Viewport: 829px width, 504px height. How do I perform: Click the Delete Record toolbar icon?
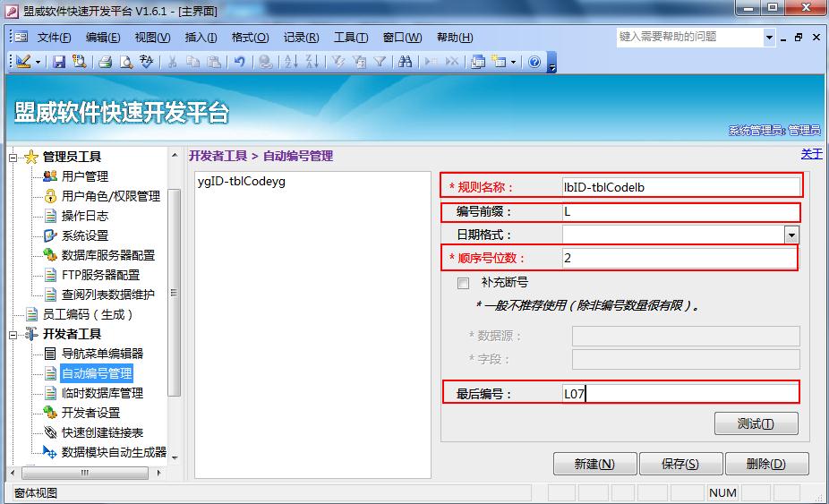452,62
